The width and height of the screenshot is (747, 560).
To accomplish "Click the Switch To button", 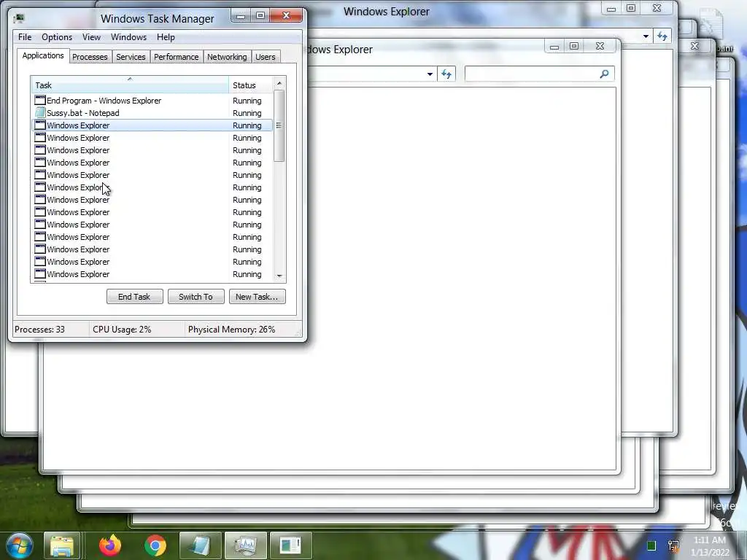I will [x=196, y=297].
